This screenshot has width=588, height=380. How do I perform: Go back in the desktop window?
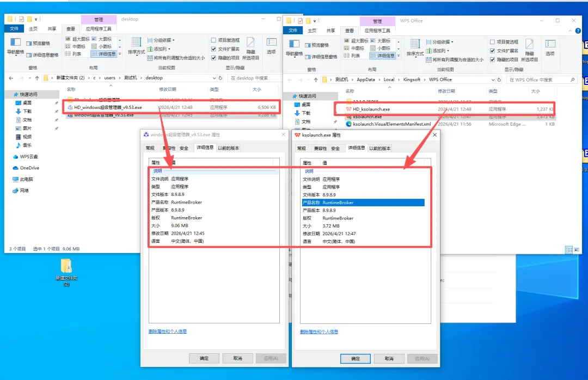[x=11, y=78]
